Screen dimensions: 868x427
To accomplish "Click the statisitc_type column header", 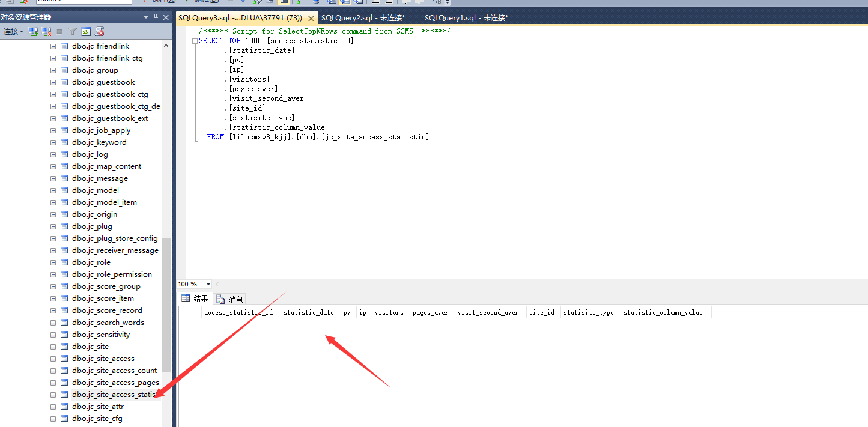I will point(590,312).
